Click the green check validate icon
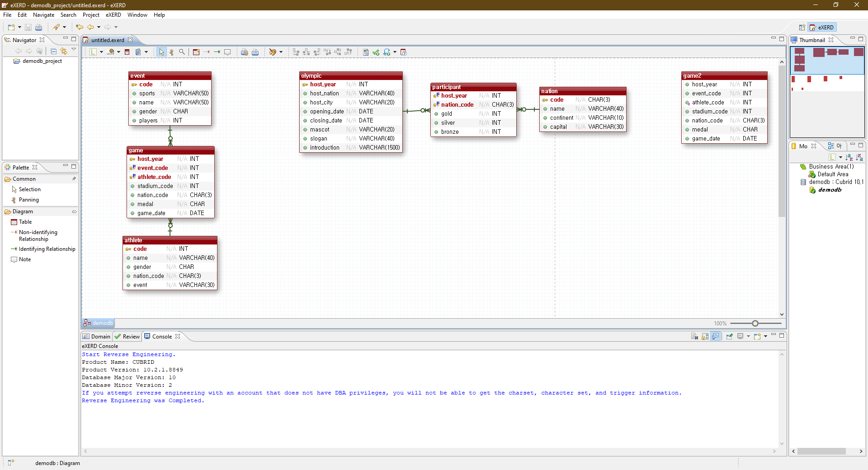 pos(376,52)
